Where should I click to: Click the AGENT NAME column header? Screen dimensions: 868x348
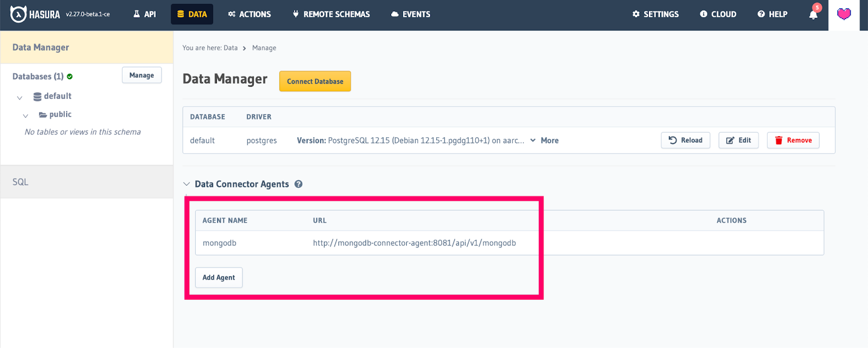225,220
